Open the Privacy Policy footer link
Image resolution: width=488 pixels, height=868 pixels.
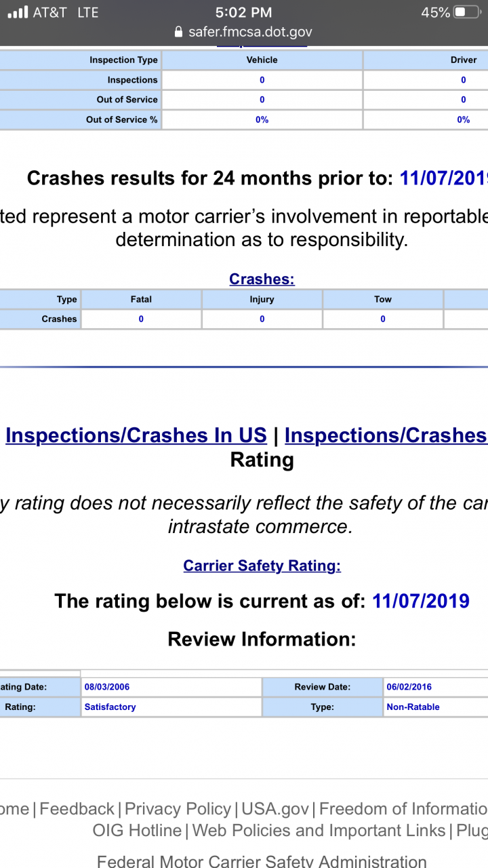click(178, 809)
